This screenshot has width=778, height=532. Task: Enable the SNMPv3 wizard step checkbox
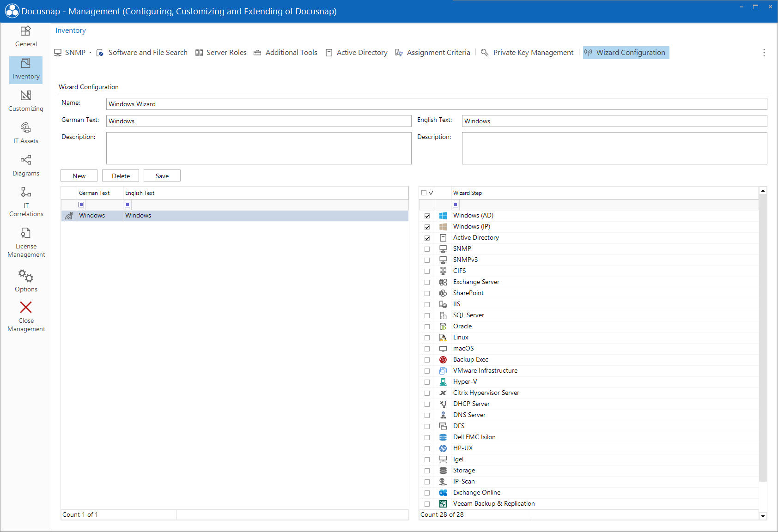[427, 260]
